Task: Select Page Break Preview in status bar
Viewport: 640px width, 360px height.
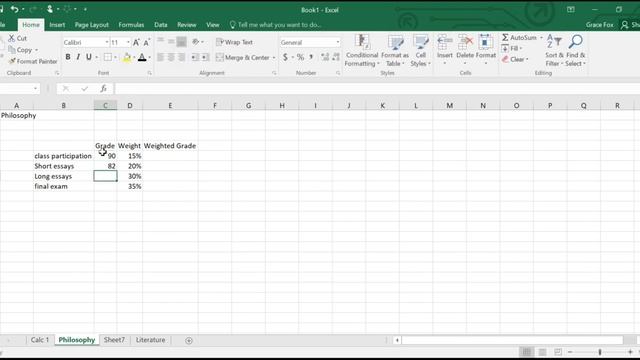Action: pos(558,352)
